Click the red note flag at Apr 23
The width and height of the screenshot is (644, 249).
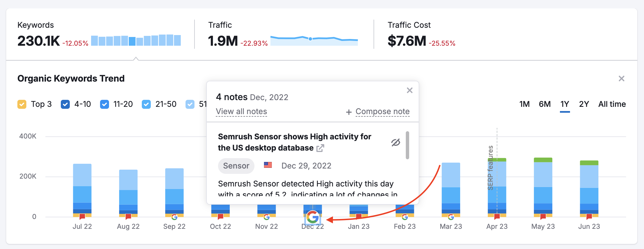tap(497, 216)
